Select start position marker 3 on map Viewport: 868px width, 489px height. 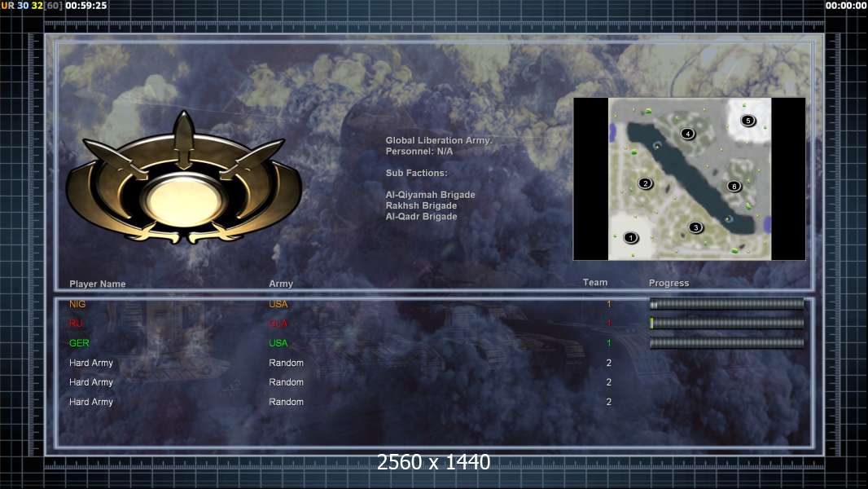[696, 227]
